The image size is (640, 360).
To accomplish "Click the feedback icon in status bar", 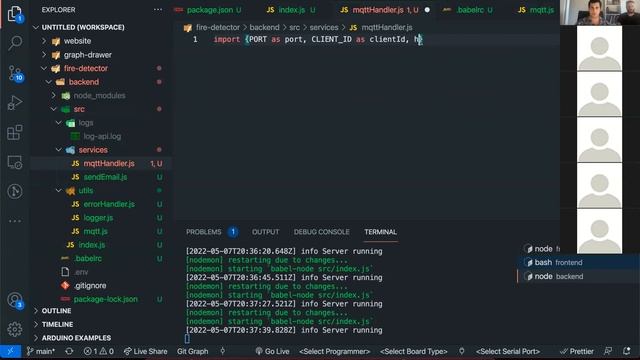I will 608,351.
